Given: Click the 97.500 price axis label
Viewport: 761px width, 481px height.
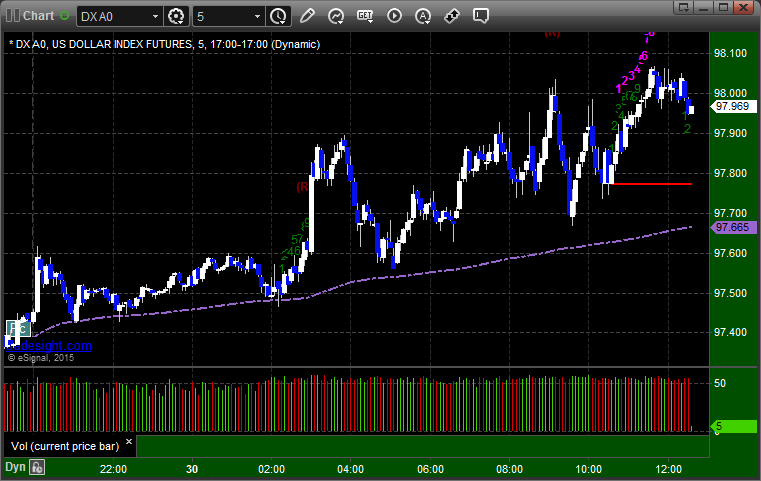Looking at the screenshot, I should click(x=730, y=293).
